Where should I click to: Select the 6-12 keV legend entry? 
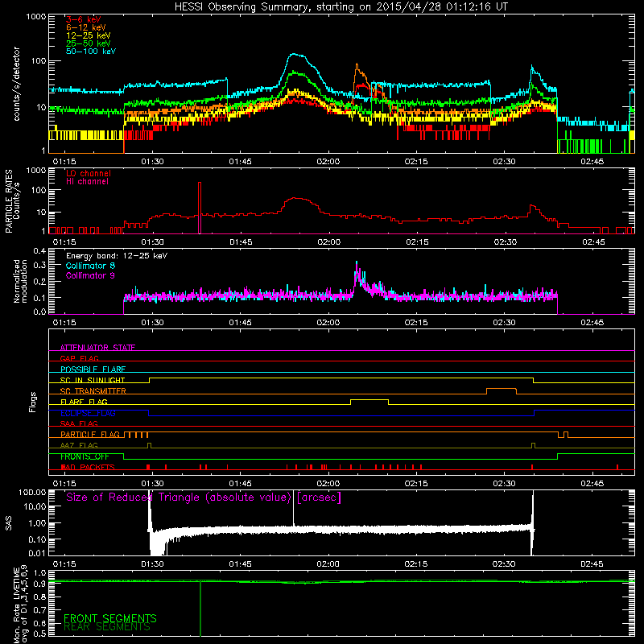pos(86,27)
